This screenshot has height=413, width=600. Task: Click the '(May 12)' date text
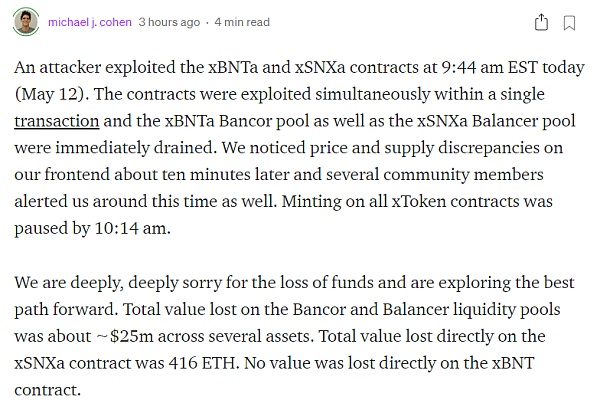point(50,94)
